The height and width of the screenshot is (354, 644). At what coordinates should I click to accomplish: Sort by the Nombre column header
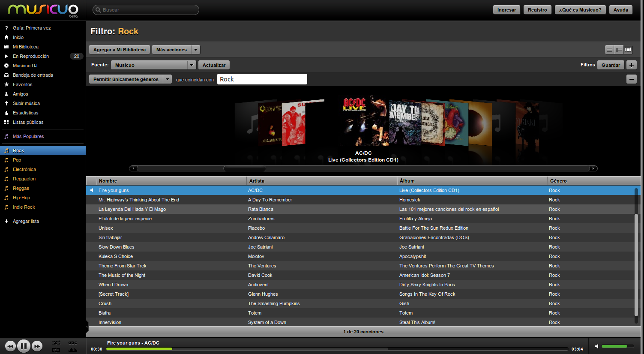pos(171,181)
